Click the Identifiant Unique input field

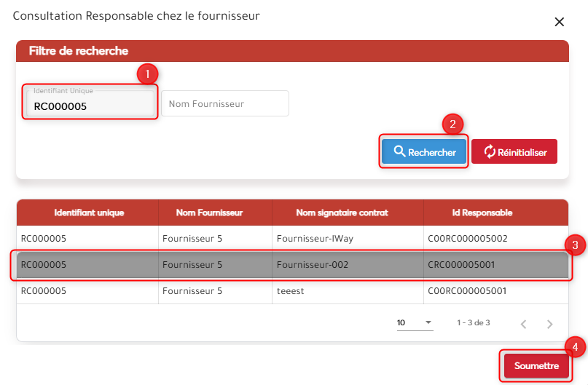click(90, 106)
